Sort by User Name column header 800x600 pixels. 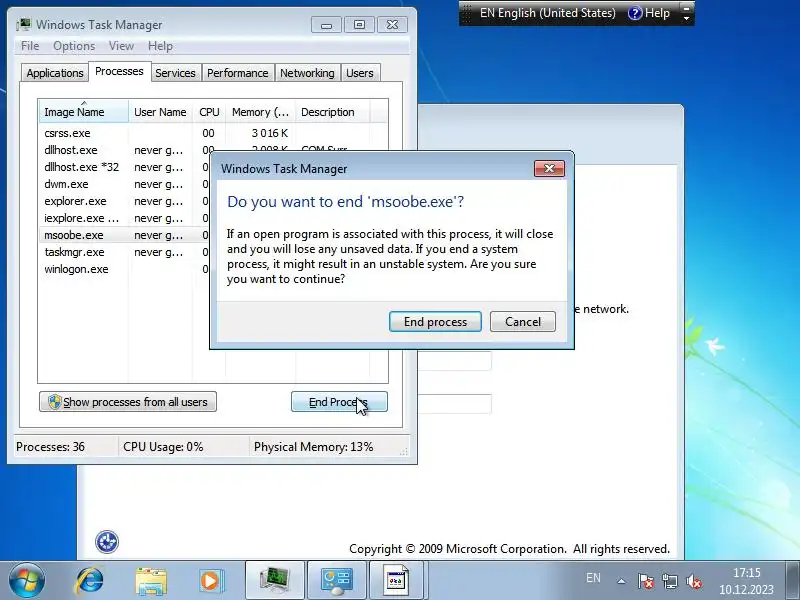click(x=160, y=112)
